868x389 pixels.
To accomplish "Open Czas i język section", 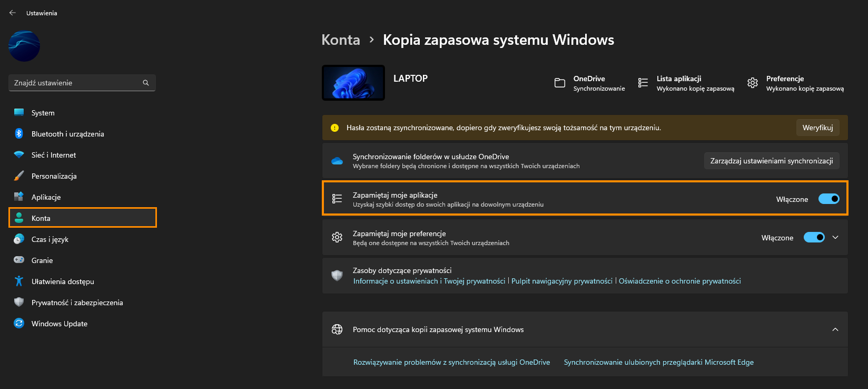I will click(83, 239).
